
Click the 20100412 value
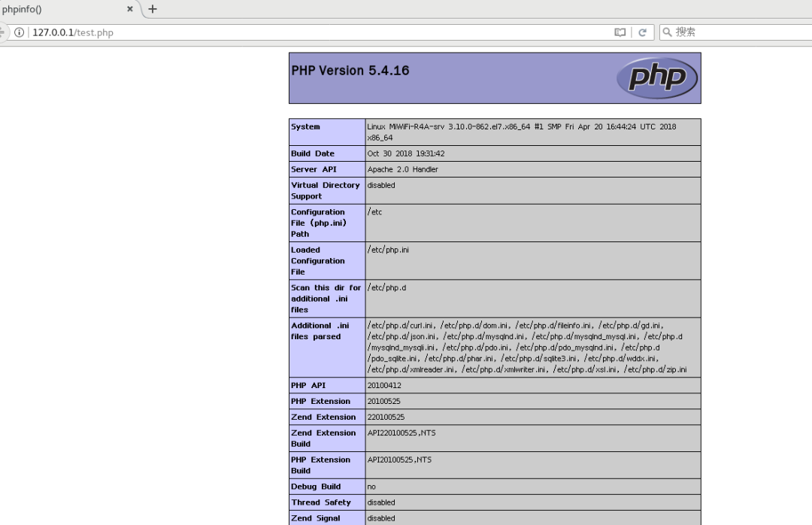point(384,385)
